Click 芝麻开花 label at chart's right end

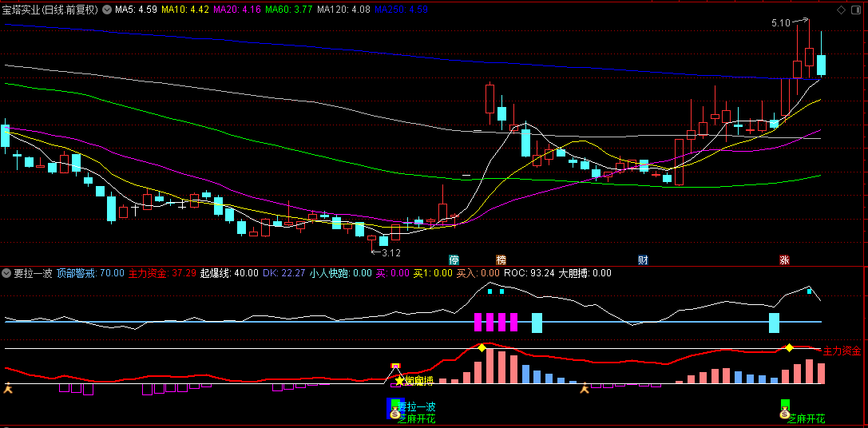806,418
